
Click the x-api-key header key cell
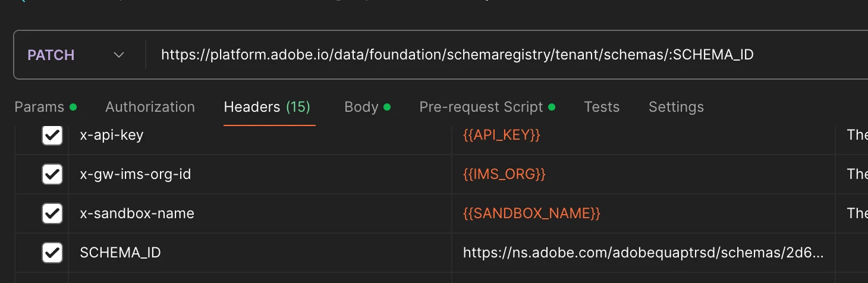point(112,136)
